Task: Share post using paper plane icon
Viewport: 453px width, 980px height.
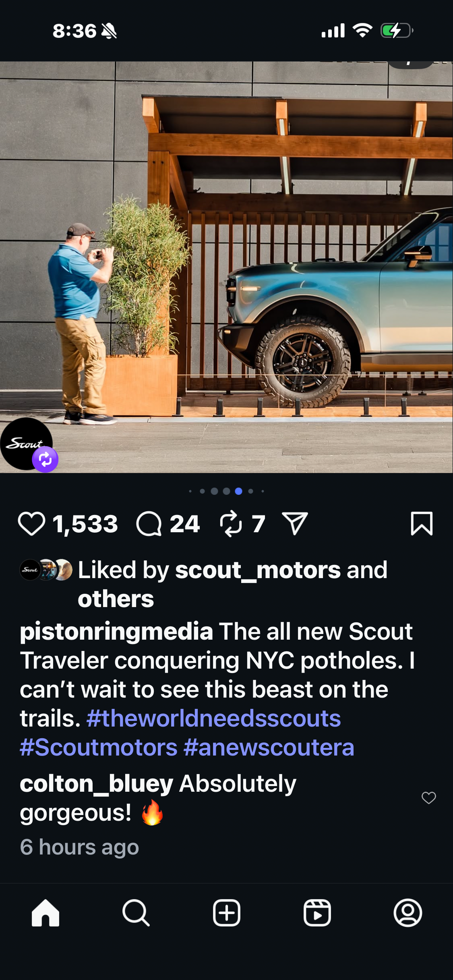Action: (295, 524)
